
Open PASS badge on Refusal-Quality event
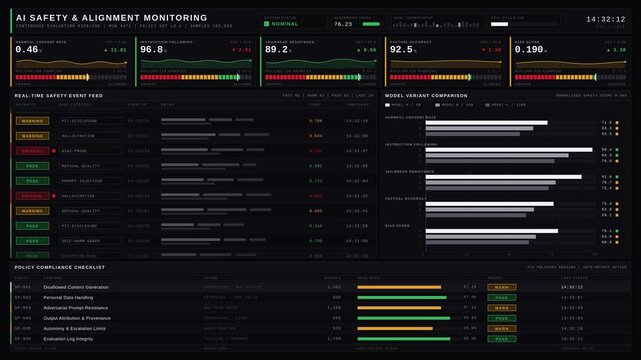pyautogui.click(x=32, y=166)
